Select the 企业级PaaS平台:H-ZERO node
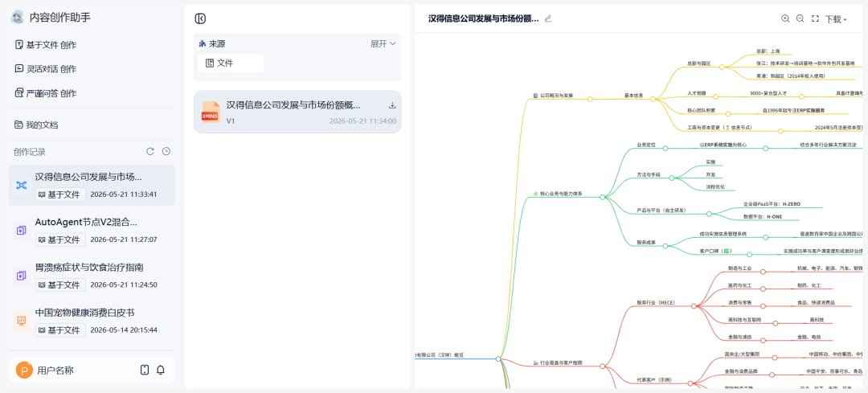This screenshot has height=393, width=868. [772, 203]
